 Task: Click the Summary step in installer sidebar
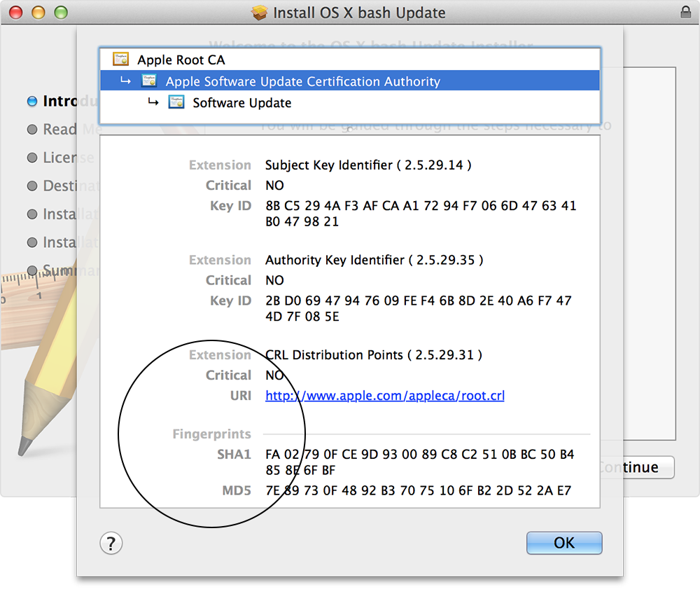coord(64,270)
